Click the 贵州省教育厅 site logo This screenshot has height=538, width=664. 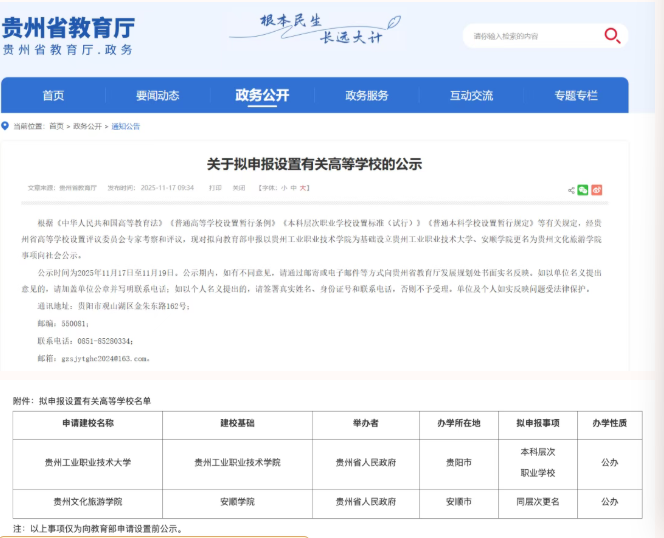68,36
